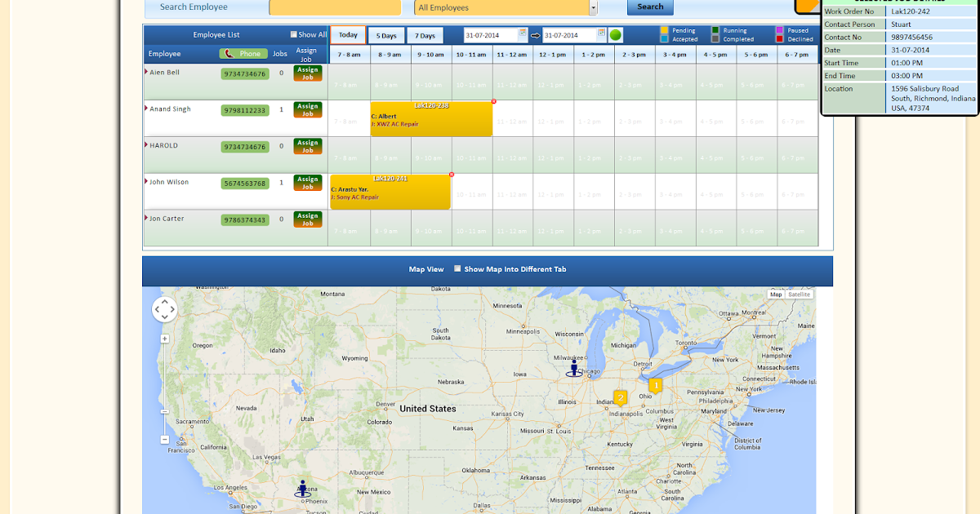Screen dimensions: 980x514
Task: Click the Search button
Action: click(x=649, y=7)
